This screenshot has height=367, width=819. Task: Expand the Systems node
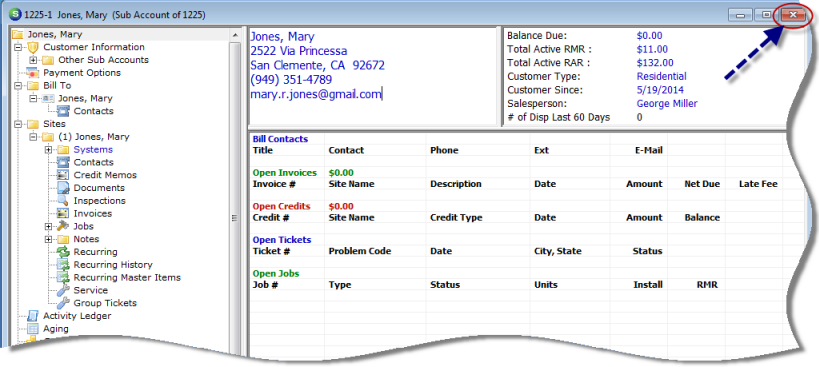(x=49, y=150)
